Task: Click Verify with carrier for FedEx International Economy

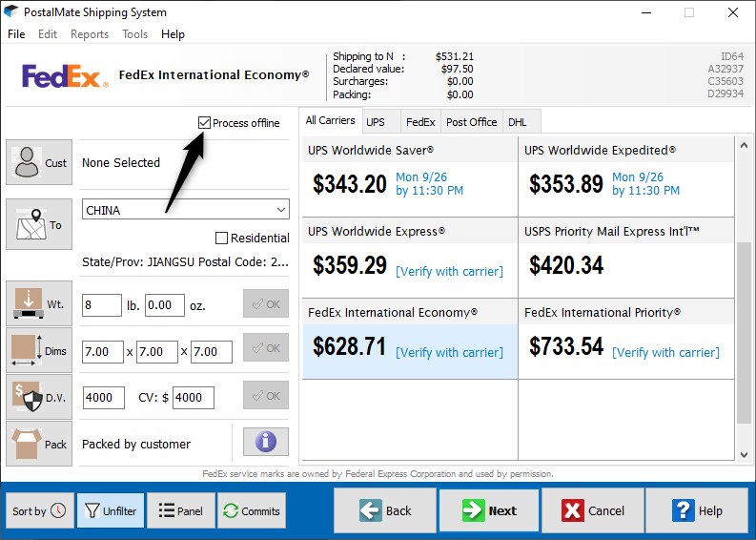Action: 449,353
